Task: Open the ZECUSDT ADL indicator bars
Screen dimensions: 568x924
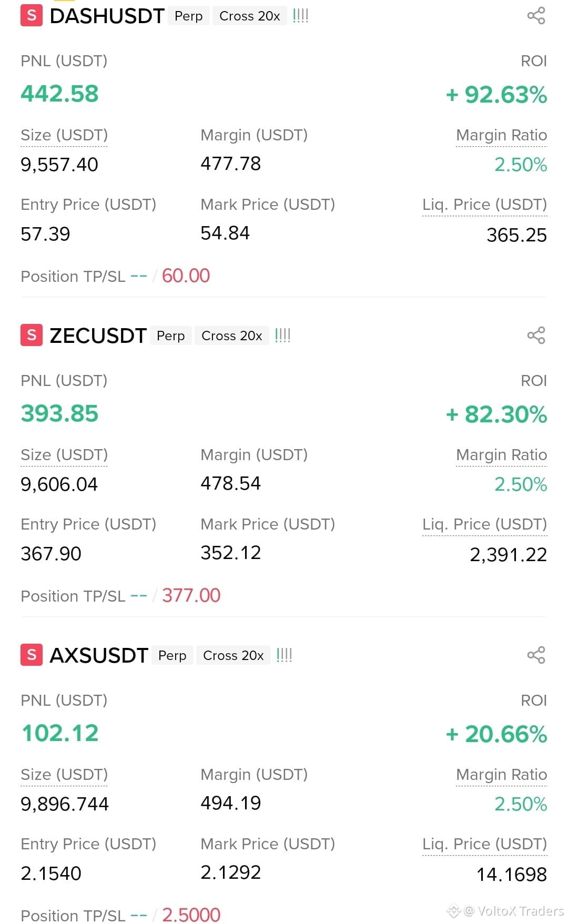Action: click(x=282, y=336)
